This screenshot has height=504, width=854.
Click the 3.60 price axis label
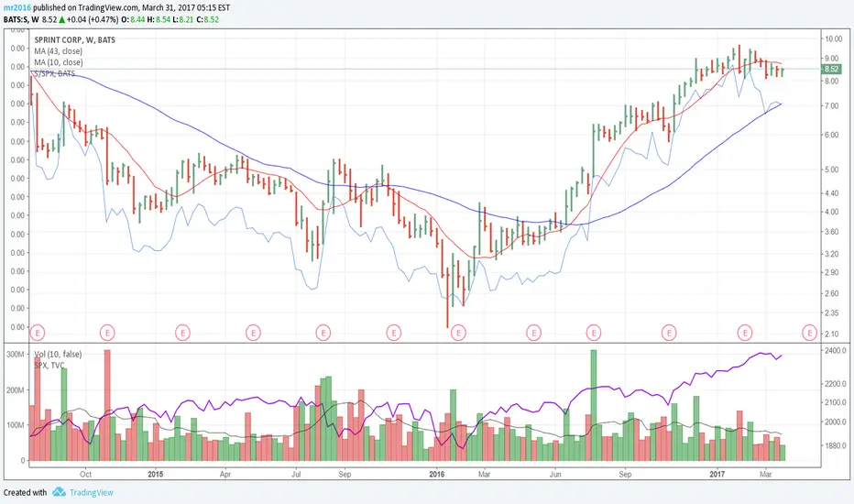832,232
